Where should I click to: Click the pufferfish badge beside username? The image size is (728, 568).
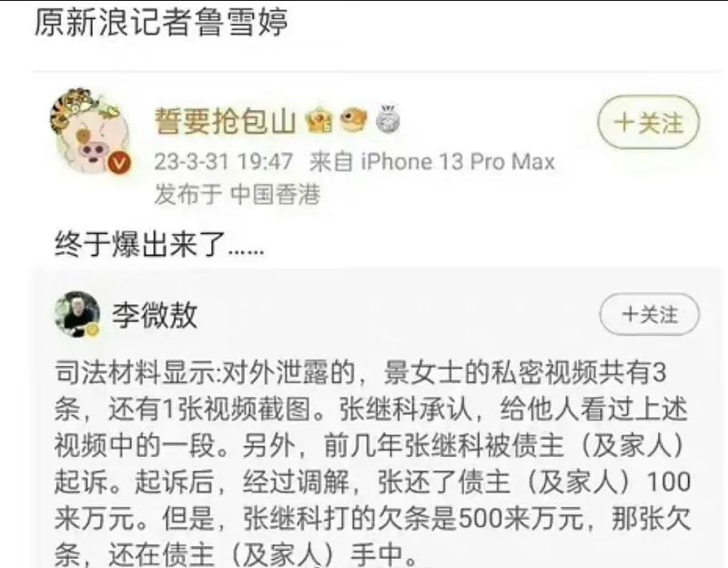click(353, 119)
